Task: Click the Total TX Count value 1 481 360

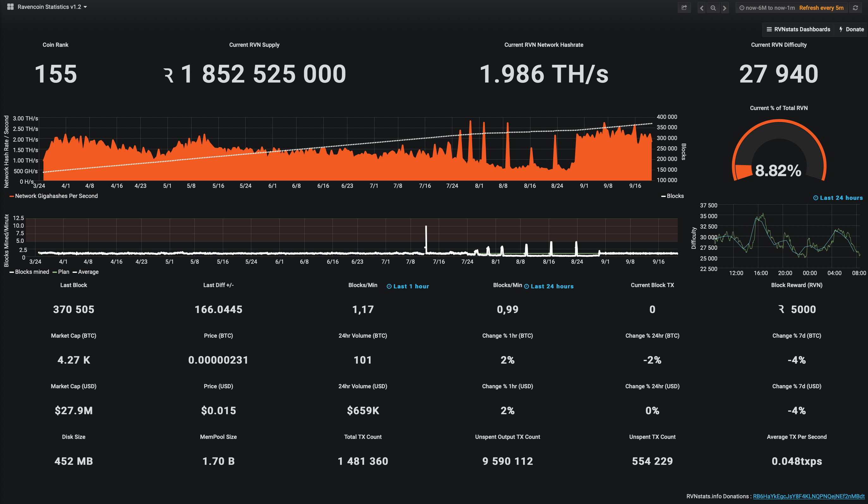Action: 363,461
